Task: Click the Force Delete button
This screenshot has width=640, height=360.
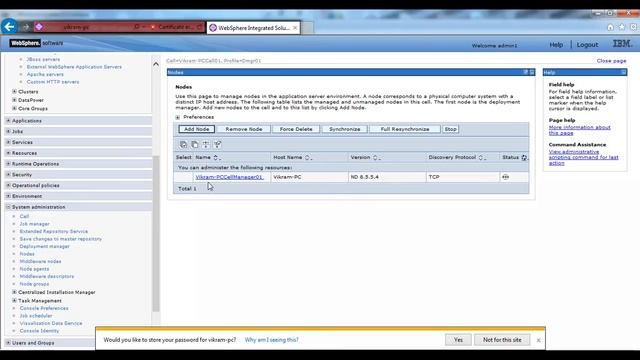Action: coord(296,129)
